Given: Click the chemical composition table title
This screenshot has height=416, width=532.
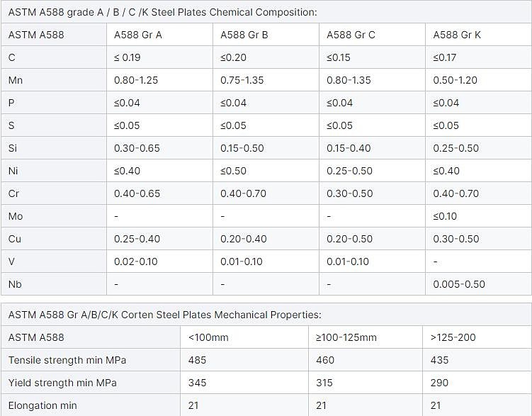Looking at the screenshot, I should click(162, 12).
